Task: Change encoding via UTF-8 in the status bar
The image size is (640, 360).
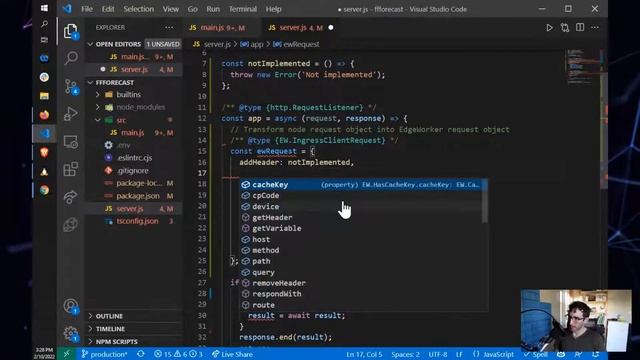Action: click(438, 354)
